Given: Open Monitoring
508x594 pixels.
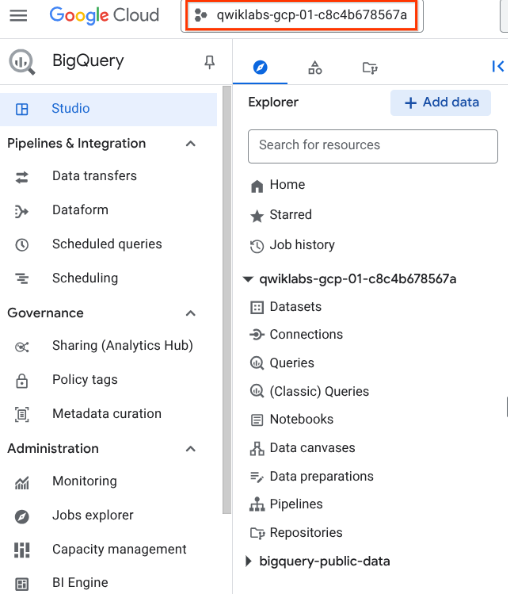Looking at the screenshot, I should coord(85,481).
